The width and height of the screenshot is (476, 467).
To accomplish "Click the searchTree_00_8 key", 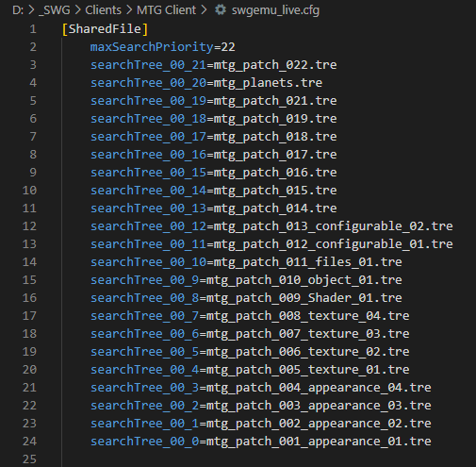I will 145,298.
